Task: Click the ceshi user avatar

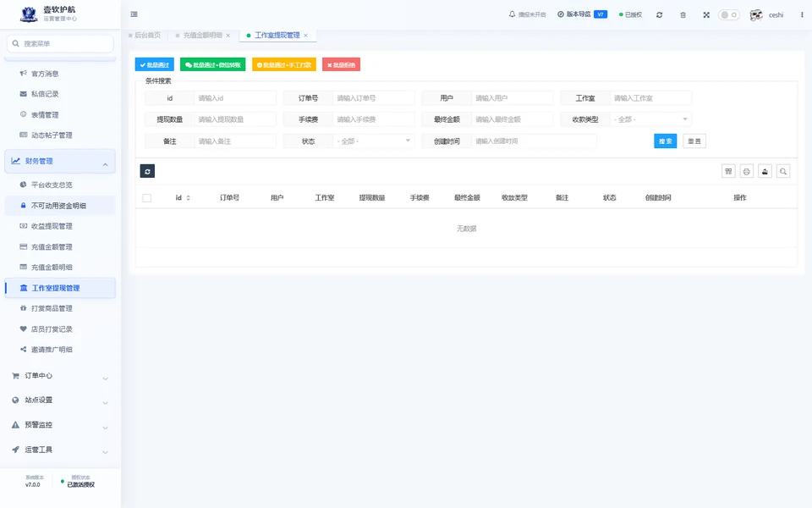Action: tap(756, 15)
